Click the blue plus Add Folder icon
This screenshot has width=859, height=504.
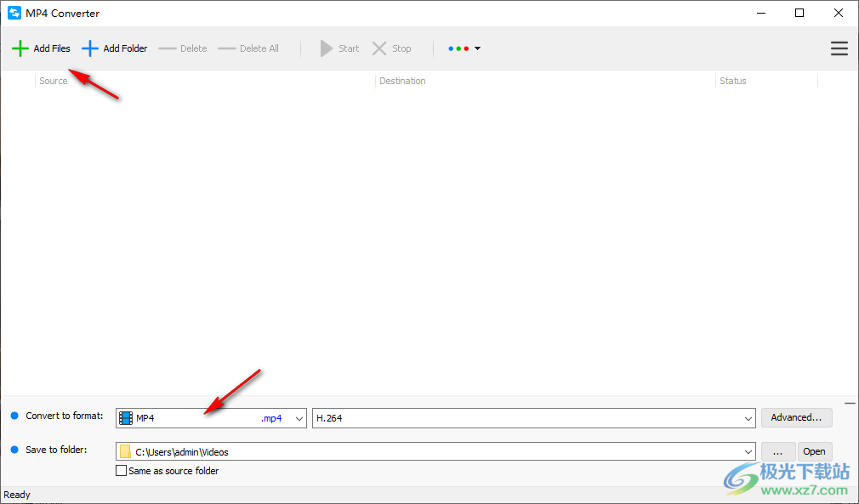pos(90,48)
